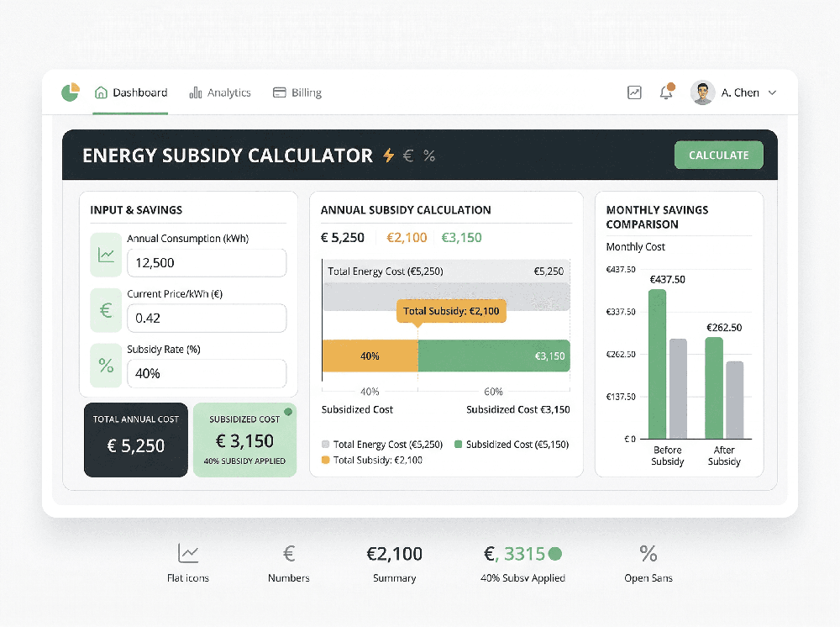Click the bar chart icon beside Analytics
Screen dimensions: 840x627
point(196,92)
